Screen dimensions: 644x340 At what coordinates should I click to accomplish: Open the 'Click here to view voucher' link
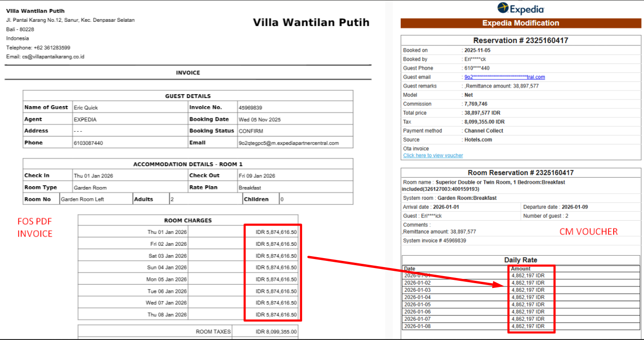coord(433,155)
